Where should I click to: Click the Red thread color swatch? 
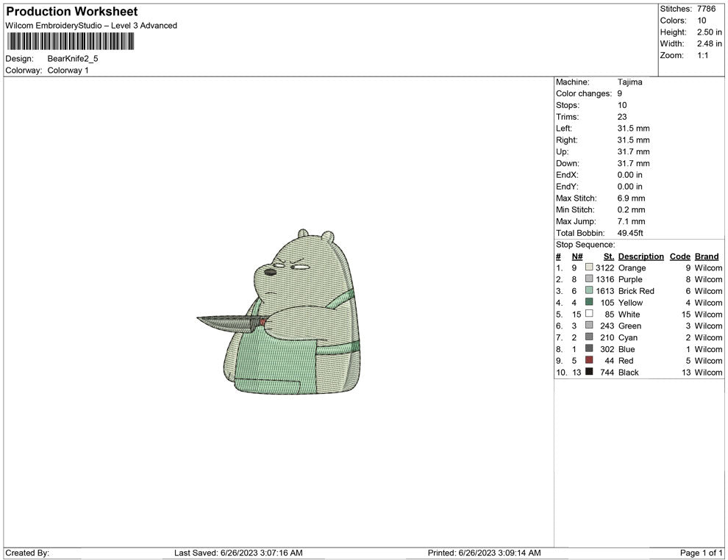point(589,360)
